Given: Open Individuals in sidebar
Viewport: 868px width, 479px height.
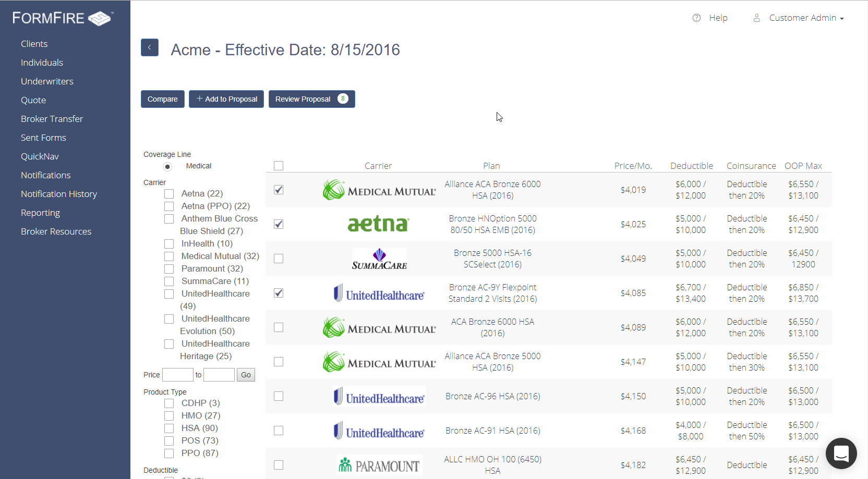Looking at the screenshot, I should click(42, 63).
